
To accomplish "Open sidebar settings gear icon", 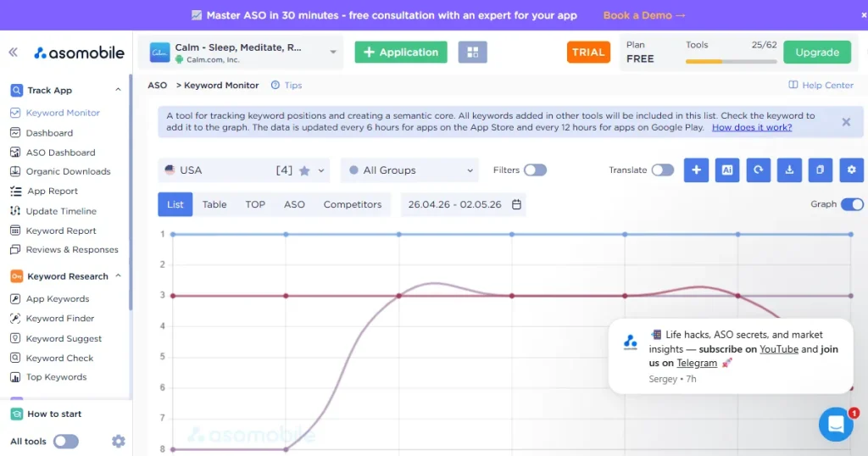I will tap(119, 441).
